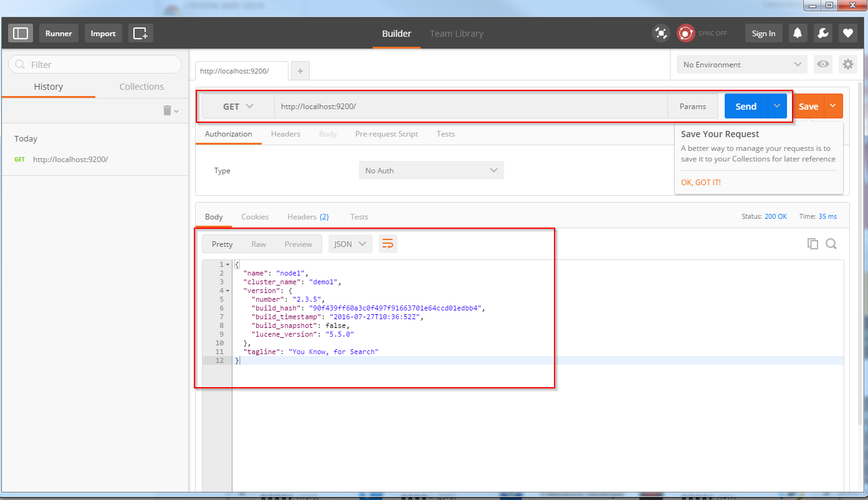
Task: Open response Tests tab
Action: coord(359,217)
